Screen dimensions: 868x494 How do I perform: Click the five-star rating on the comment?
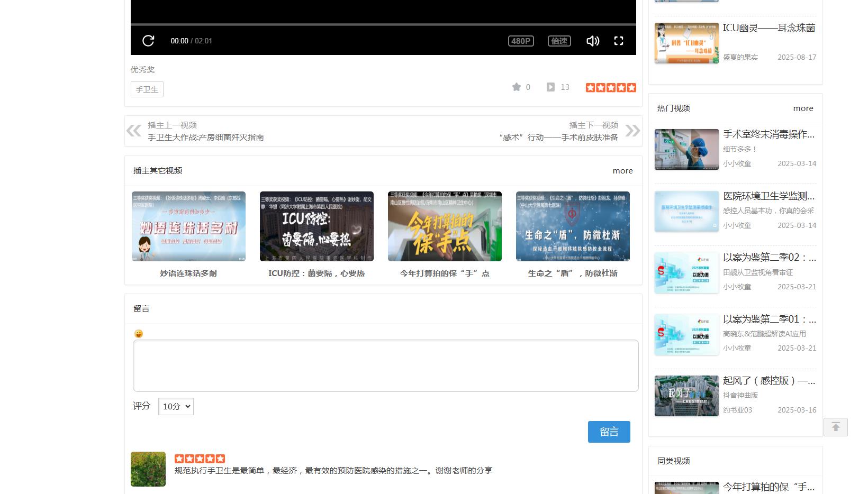click(200, 459)
